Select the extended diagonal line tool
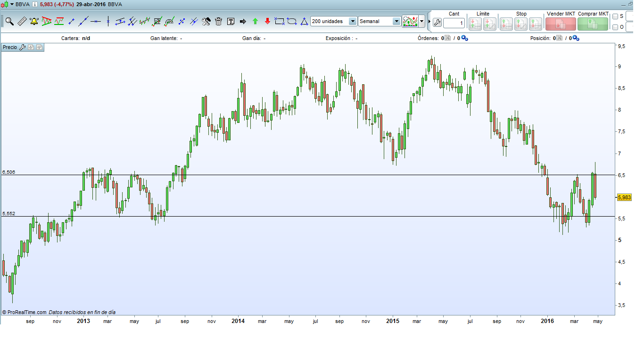The image size is (644, 339). [83, 21]
